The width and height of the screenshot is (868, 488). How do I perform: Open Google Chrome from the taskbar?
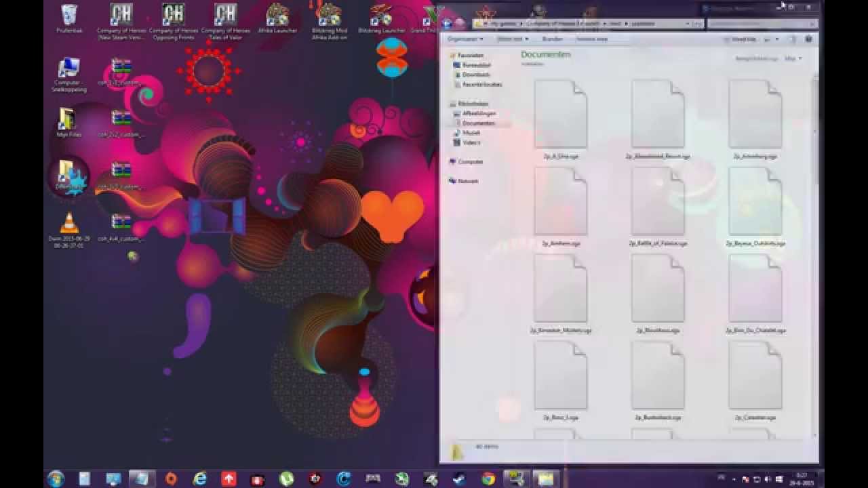488,479
